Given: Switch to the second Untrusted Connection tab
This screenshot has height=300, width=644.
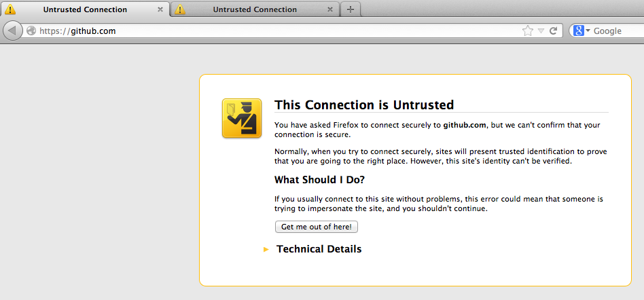Looking at the screenshot, I should [254, 10].
